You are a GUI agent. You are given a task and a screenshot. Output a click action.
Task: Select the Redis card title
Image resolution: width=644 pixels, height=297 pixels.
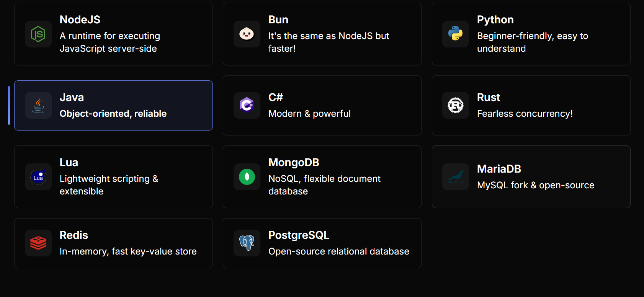[74, 235]
